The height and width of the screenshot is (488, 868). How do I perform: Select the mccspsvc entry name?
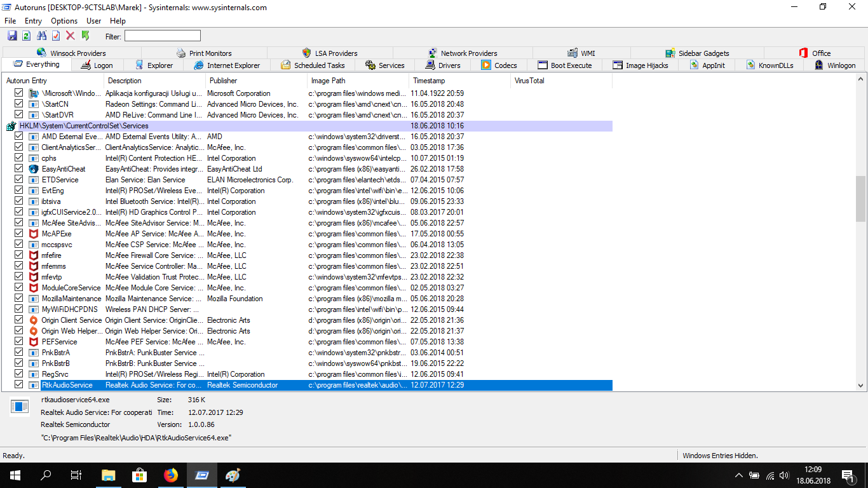pyautogui.click(x=57, y=245)
